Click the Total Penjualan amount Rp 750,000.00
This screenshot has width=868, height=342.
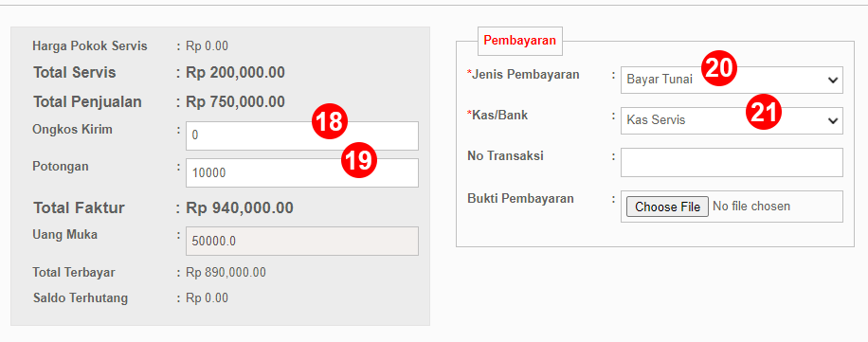click(235, 102)
